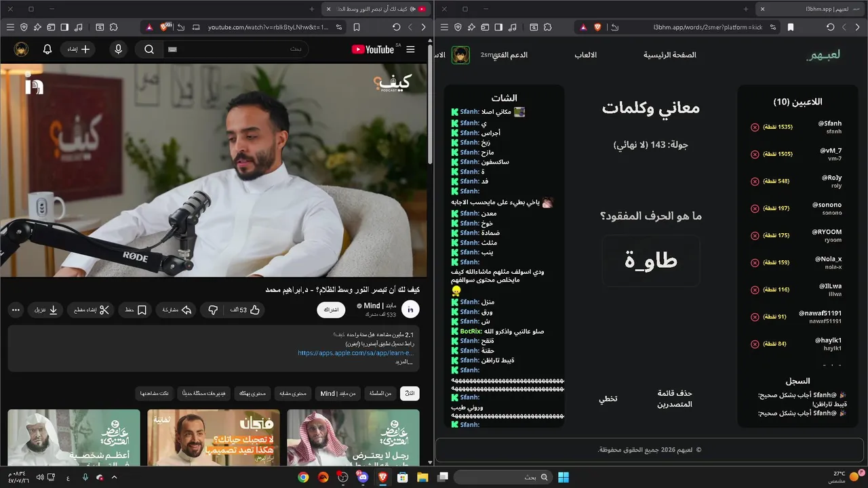868x488 pixels.
Task: Open the music note panel in YouTube window
Action: [x=78, y=27]
